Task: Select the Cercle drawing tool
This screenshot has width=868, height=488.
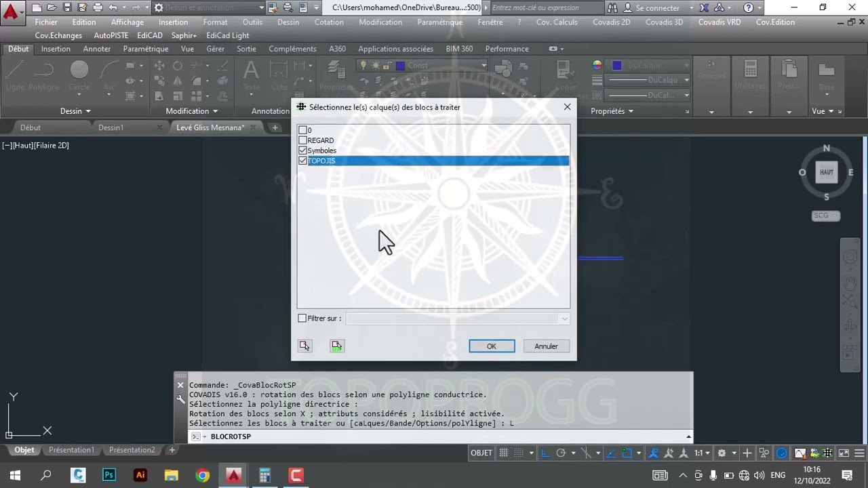Action: [x=79, y=75]
